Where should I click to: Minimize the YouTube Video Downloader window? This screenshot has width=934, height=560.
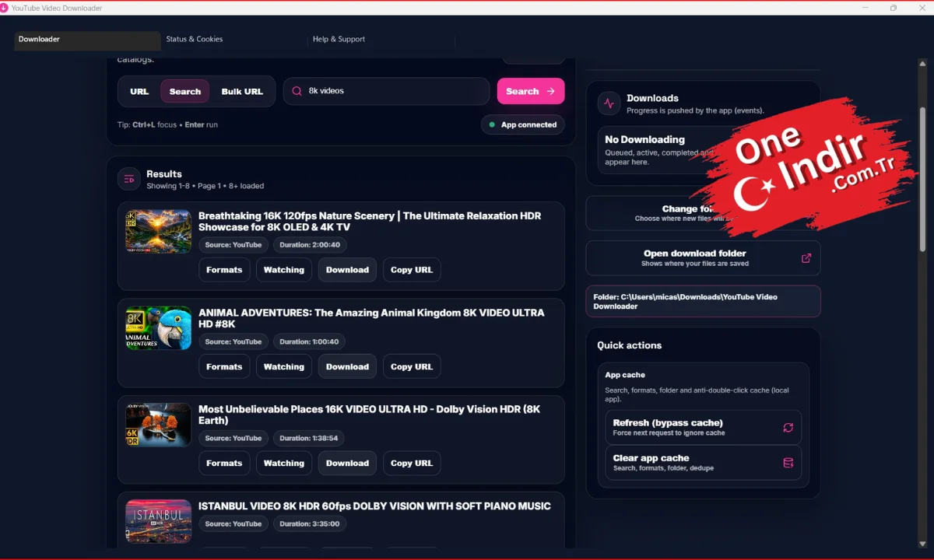(x=867, y=8)
